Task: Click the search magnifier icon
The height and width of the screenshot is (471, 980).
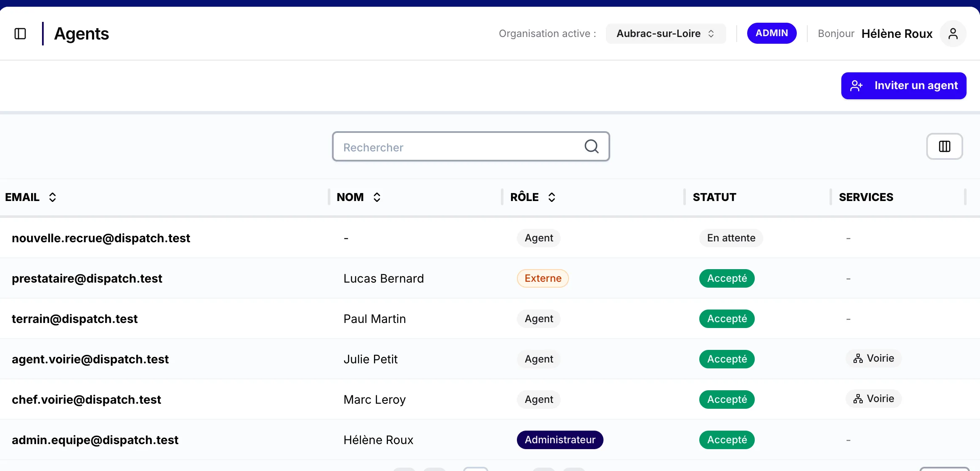Action: [592, 146]
